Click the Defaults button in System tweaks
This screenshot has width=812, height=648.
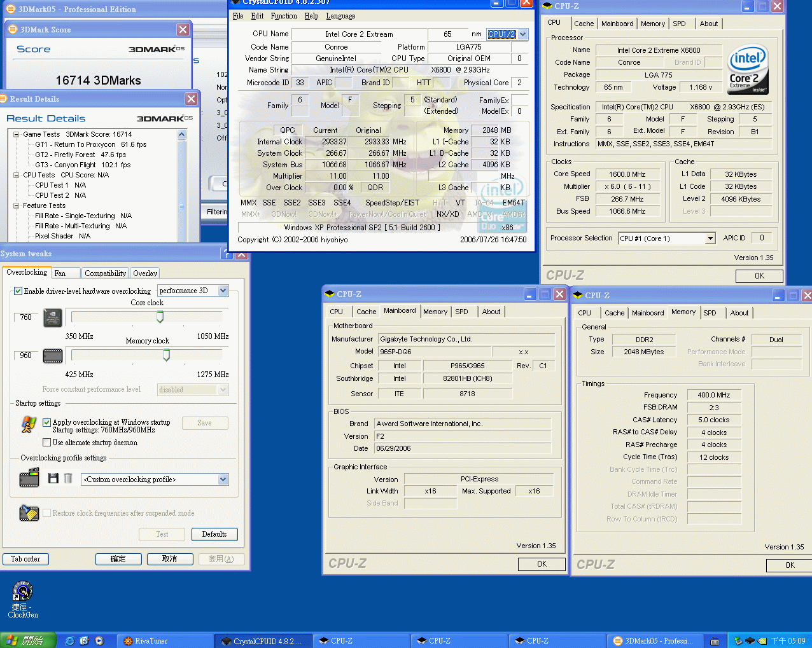click(214, 534)
